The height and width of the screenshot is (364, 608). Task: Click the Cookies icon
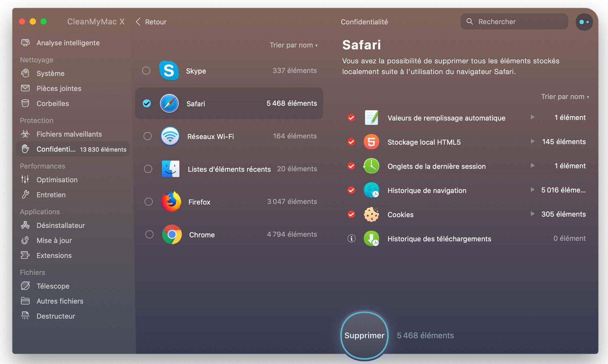click(x=371, y=214)
